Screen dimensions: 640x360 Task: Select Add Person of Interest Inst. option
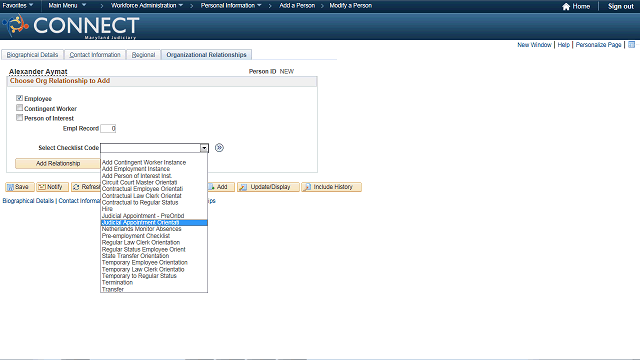coord(154,176)
